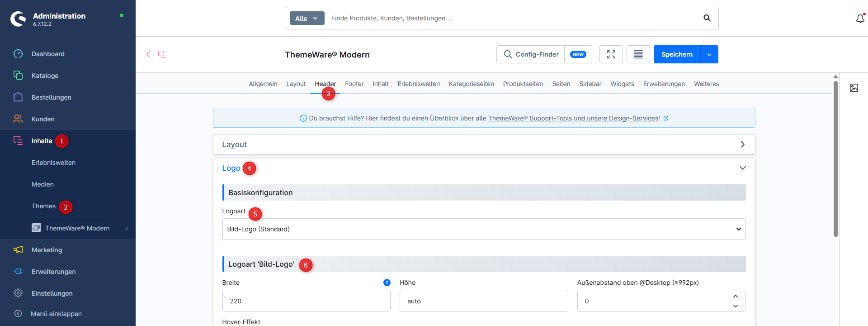Click the Marketing megaphone icon
This screenshot has width=868, height=326.
[x=18, y=250]
